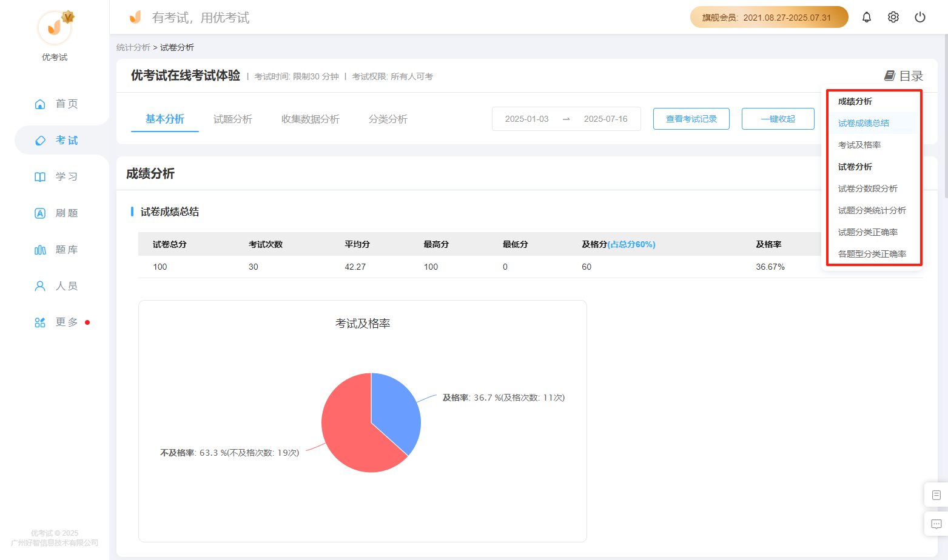
Task: Switch to the 收集数据分析 tab
Action: pyautogui.click(x=311, y=119)
